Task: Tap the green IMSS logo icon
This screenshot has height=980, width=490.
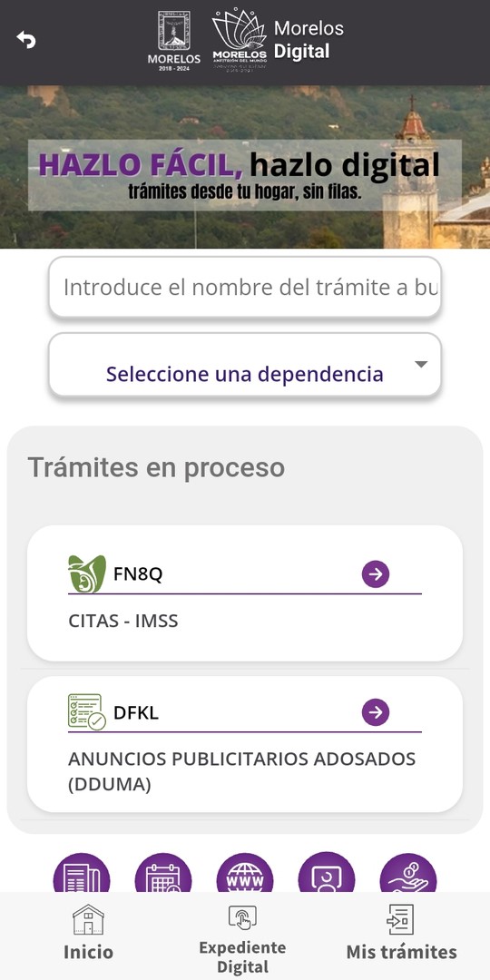Action: click(87, 573)
